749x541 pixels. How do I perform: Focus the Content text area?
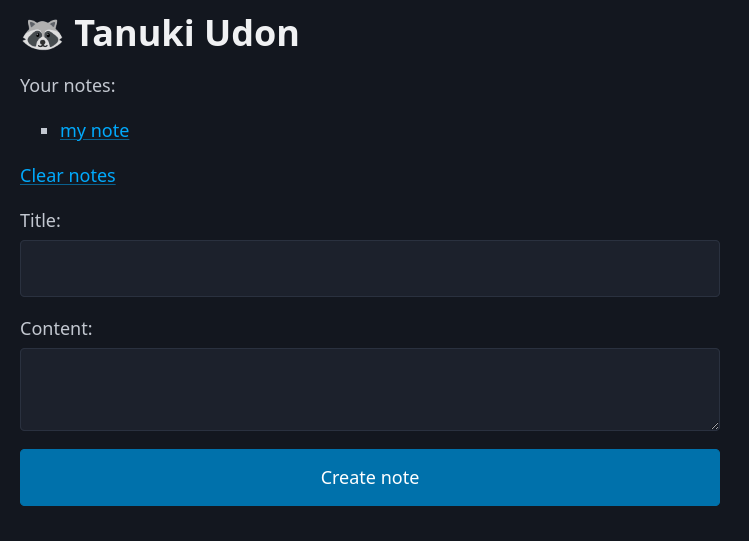[370, 389]
